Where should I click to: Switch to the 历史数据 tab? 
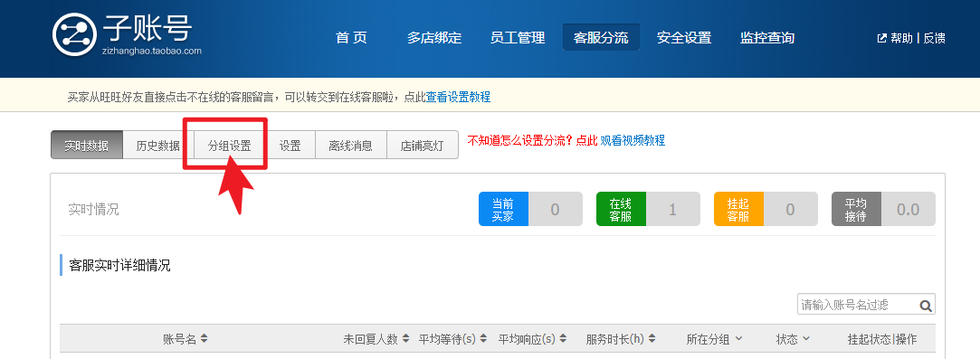pyautogui.click(x=158, y=146)
